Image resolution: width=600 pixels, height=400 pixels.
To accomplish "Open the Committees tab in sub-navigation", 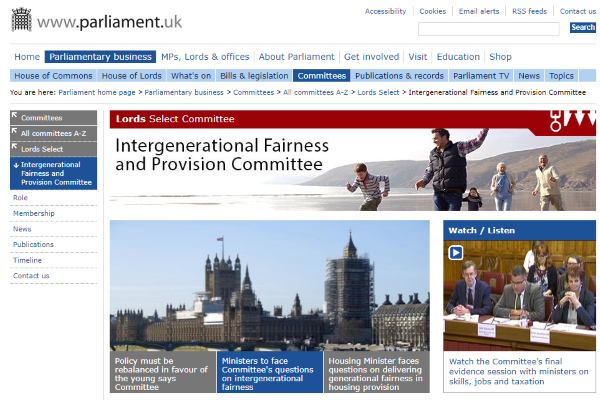I will pyautogui.click(x=321, y=76).
